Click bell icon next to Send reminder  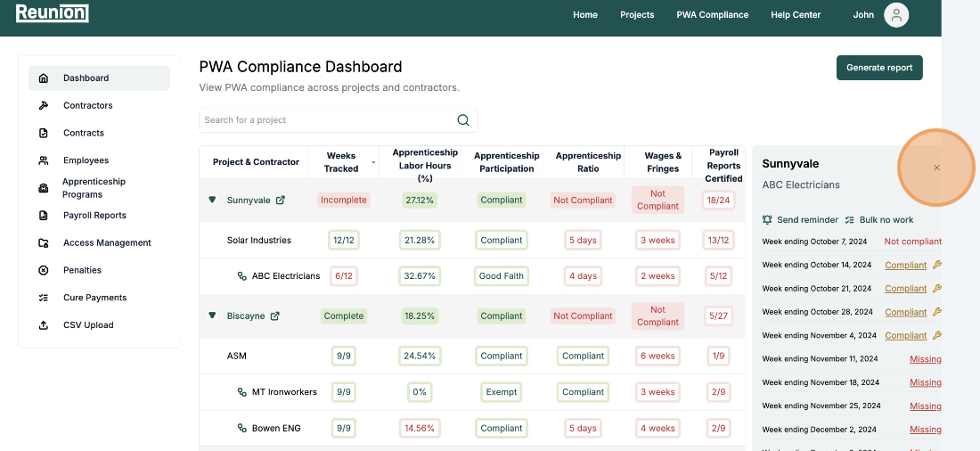[767, 220]
